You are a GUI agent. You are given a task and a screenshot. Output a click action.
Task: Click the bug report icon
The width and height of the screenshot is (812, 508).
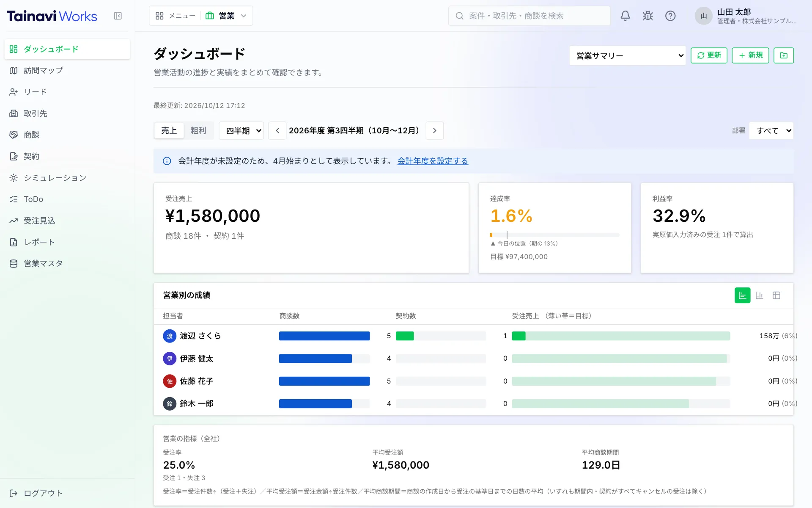click(x=647, y=16)
